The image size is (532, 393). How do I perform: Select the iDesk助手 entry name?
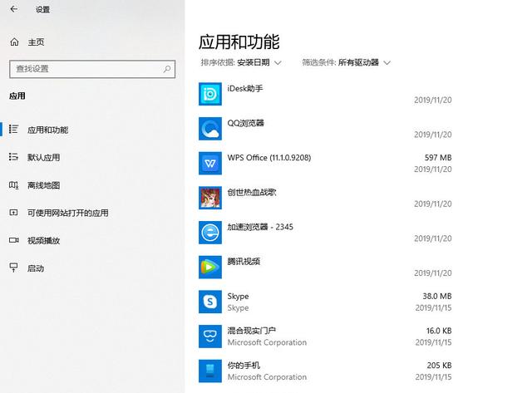[245, 89]
